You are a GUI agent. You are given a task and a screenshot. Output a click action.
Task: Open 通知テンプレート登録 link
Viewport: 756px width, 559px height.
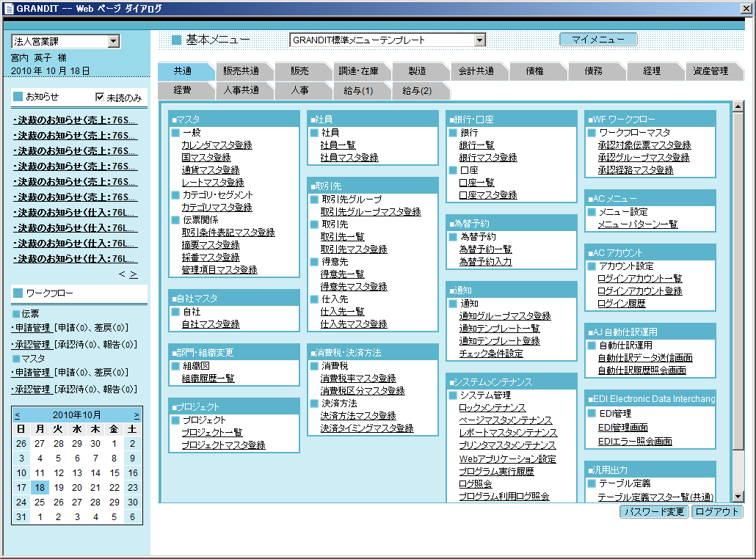pos(500,341)
